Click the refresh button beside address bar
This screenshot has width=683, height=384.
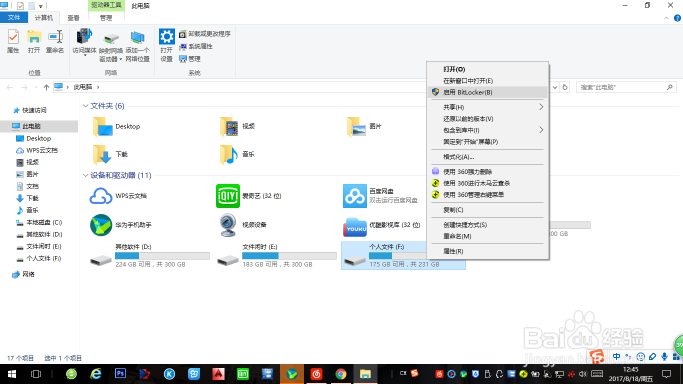tap(565, 87)
